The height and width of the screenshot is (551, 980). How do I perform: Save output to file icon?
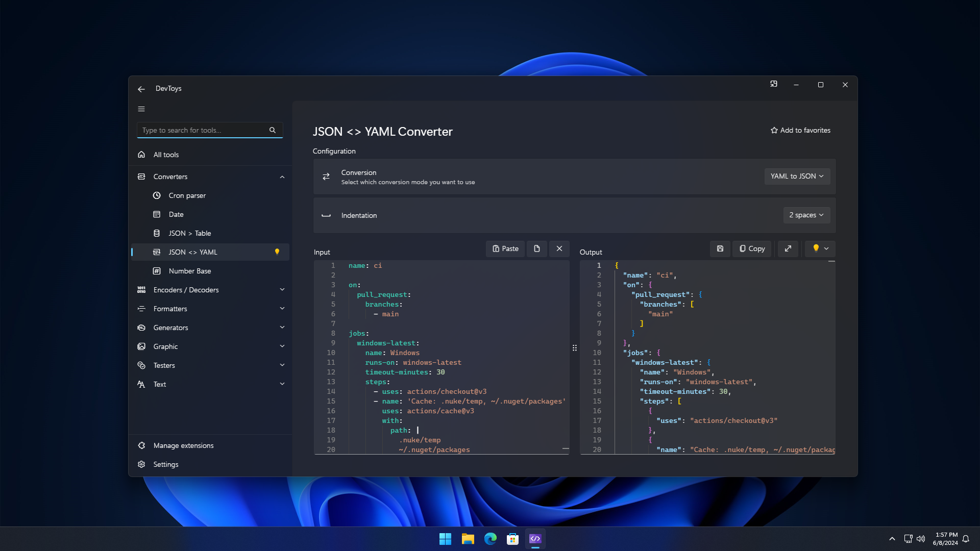click(720, 248)
